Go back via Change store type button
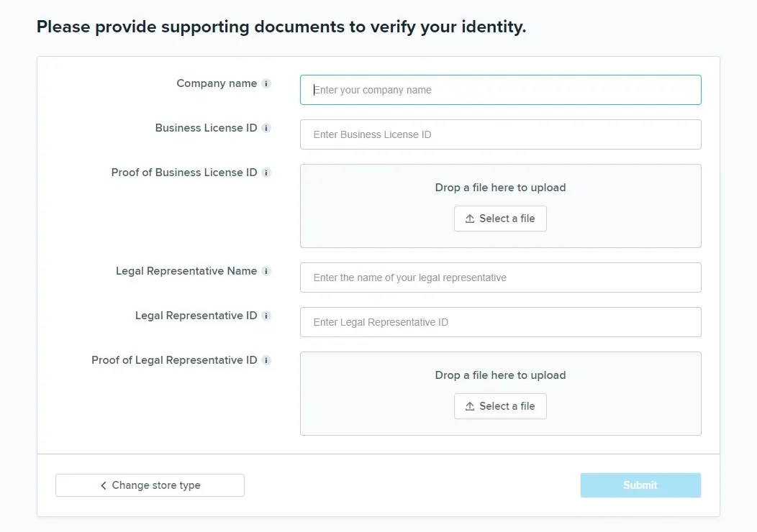 [150, 485]
